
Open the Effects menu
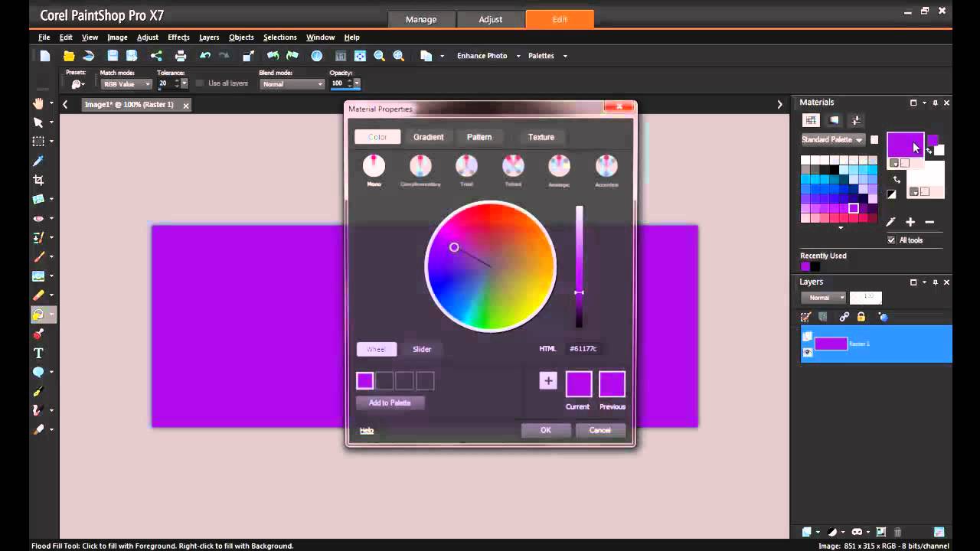click(x=178, y=37)
